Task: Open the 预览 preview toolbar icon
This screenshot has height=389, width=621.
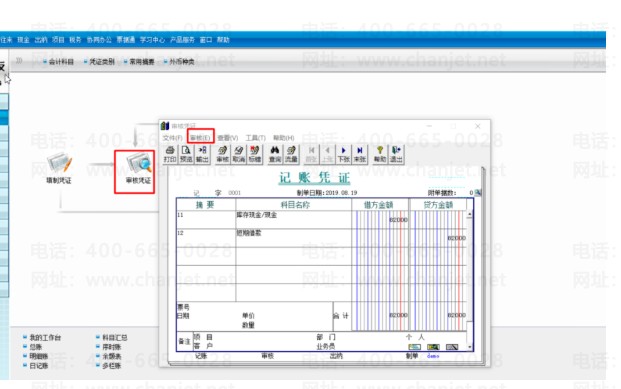Action: pyautogui.click(x=186, y=154)
